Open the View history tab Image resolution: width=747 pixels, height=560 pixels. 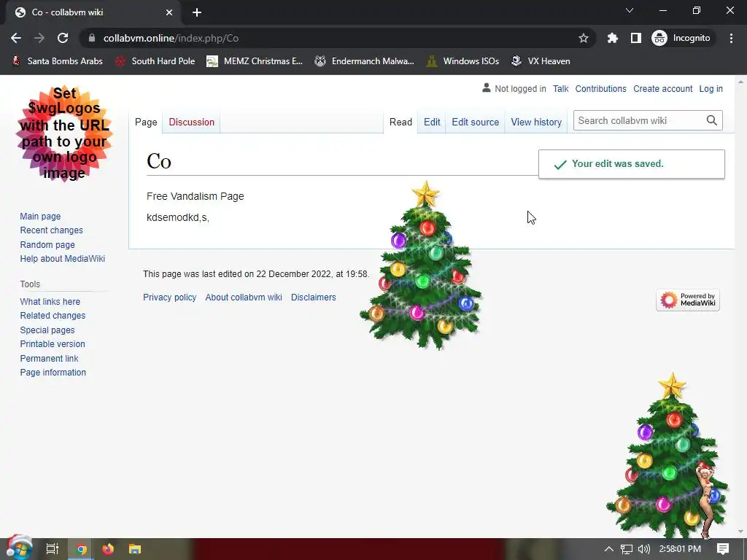point(536,122)
